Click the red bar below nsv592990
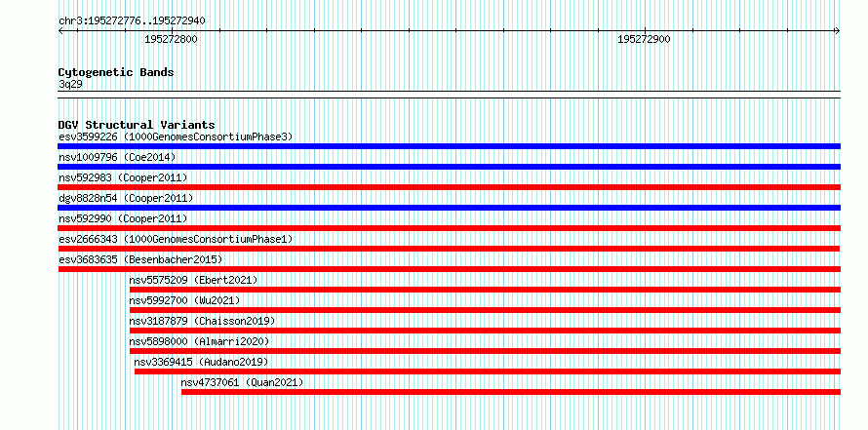868x430 pixels. coord(449,228)
